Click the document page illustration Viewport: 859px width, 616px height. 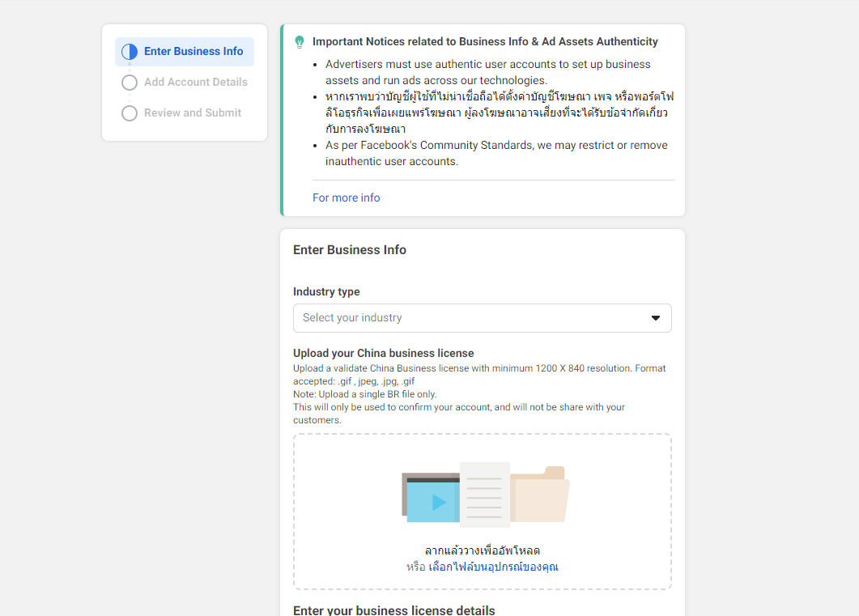point(484,494)
